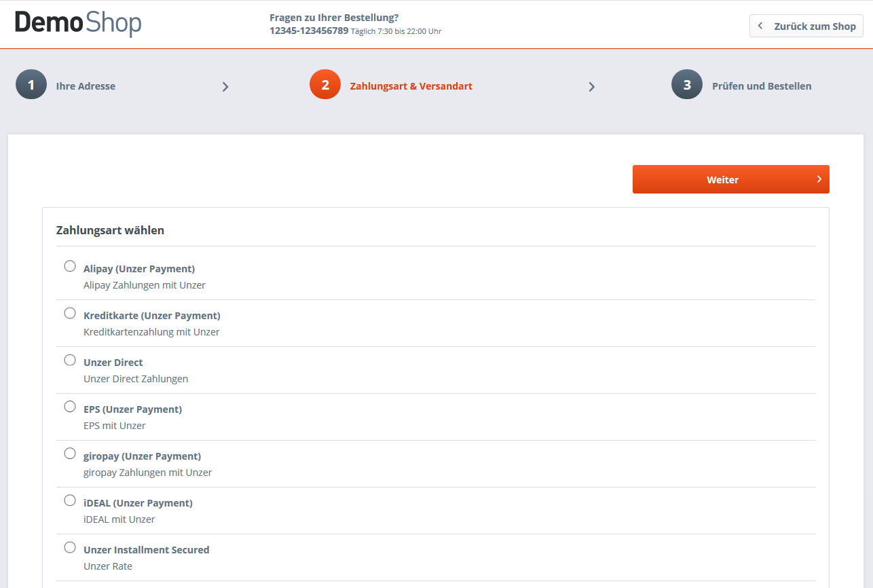
Task: Click the giropay (Unzer Payment) label
Action: tap(143, 456)
